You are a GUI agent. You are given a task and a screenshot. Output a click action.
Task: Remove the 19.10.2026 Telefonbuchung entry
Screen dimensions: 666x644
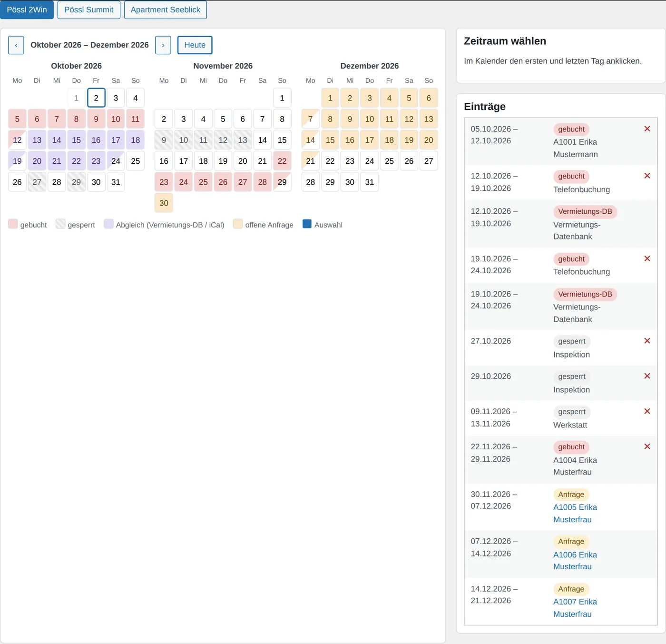[x=647, y=259]
